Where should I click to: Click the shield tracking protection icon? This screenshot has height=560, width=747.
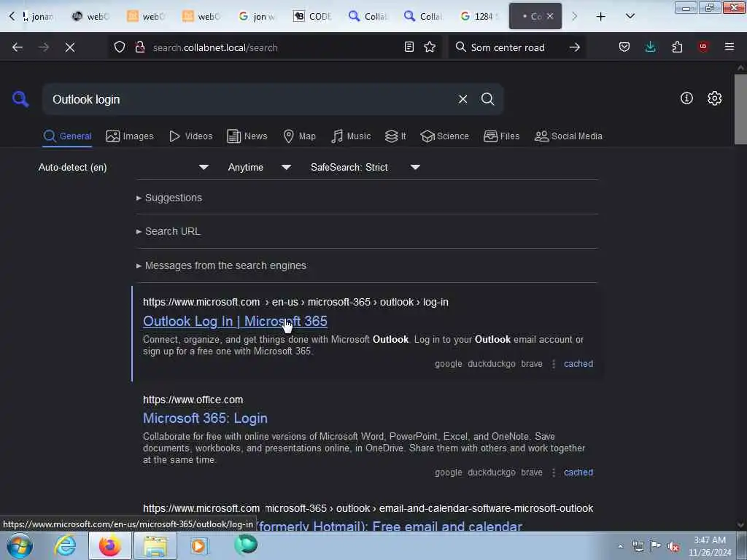(120, 47)
